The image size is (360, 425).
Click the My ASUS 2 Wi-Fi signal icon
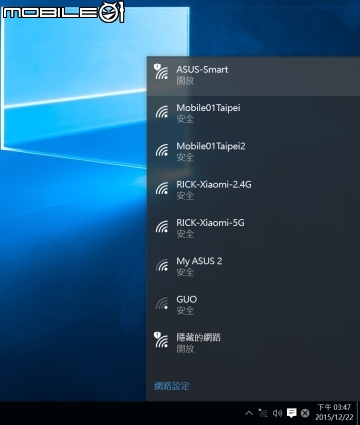[162, 265]
